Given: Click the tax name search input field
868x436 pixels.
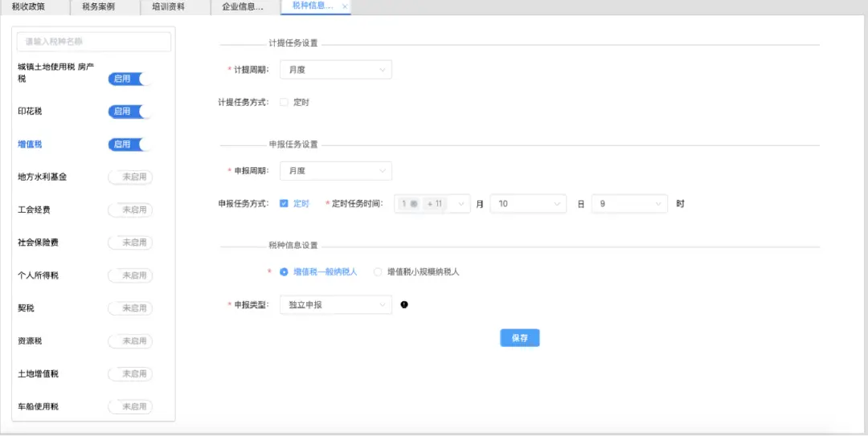Looking at the screenshot, I should pos(94,41).
